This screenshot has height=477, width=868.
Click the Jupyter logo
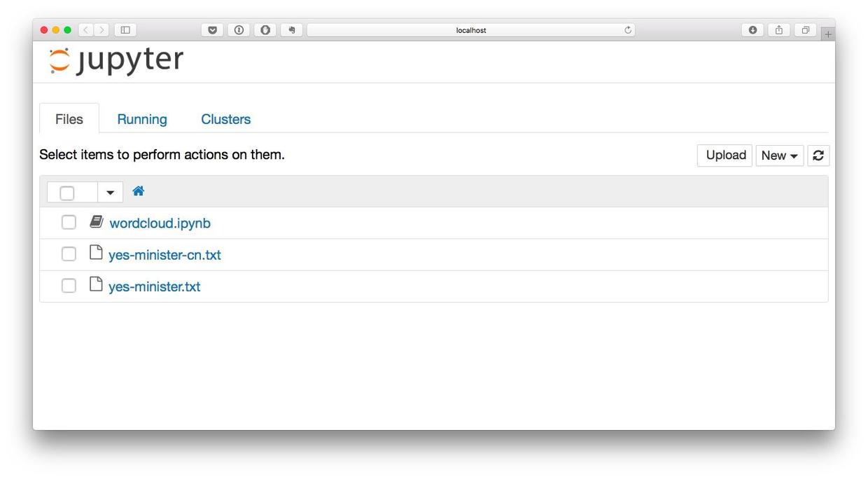coord(115,61)
